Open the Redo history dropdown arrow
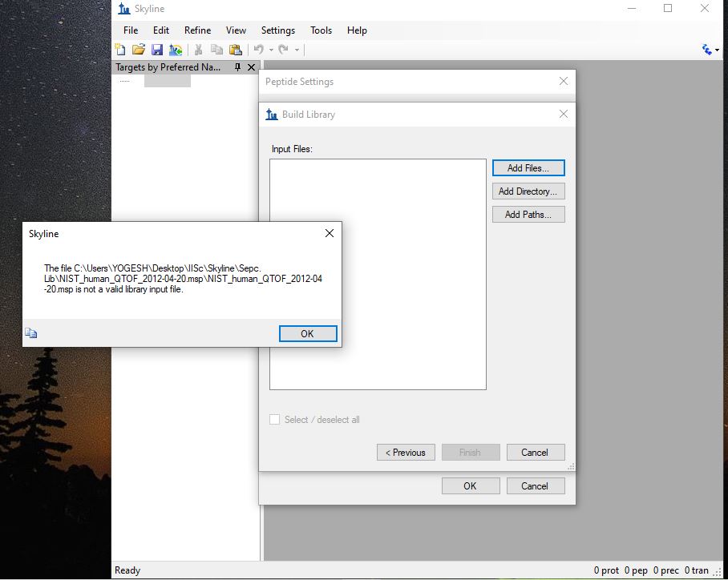Image resolution: width=728 pixels, height=580 pixels. click(x=297, y=50)
